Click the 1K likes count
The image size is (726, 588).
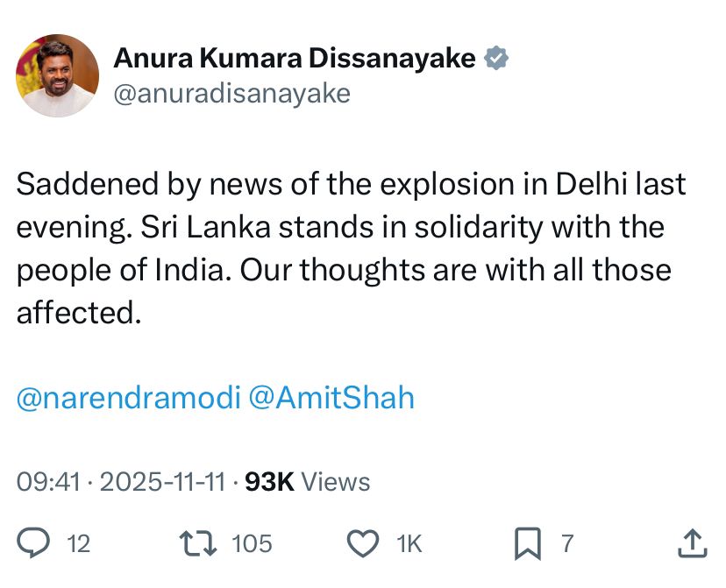pos(409,544)
